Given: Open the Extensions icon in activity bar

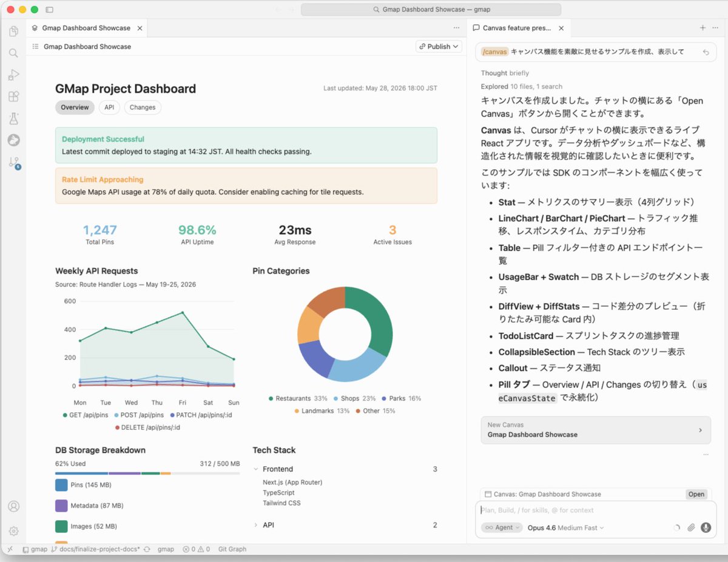Looking at the screenshot, I should coord(13,96).
